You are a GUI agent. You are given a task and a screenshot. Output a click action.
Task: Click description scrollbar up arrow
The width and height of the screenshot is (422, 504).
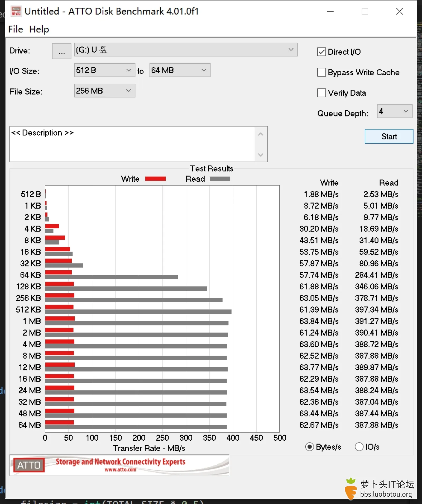coord(261,134)
